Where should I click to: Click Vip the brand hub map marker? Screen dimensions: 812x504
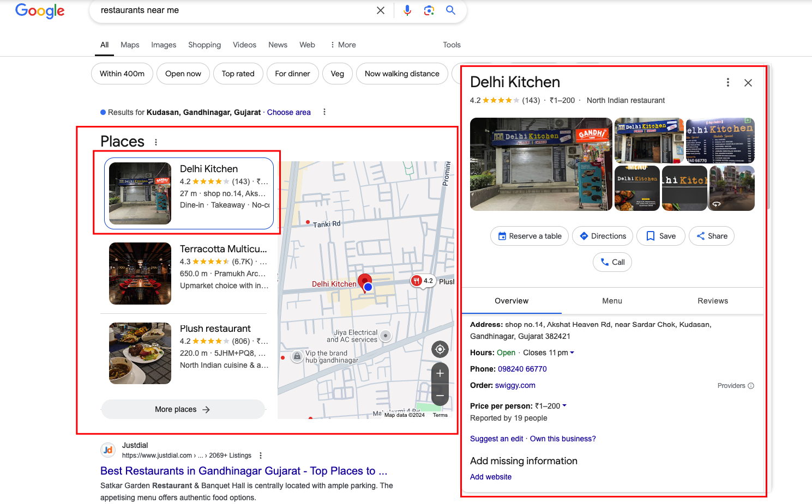(x=297, y=356)
